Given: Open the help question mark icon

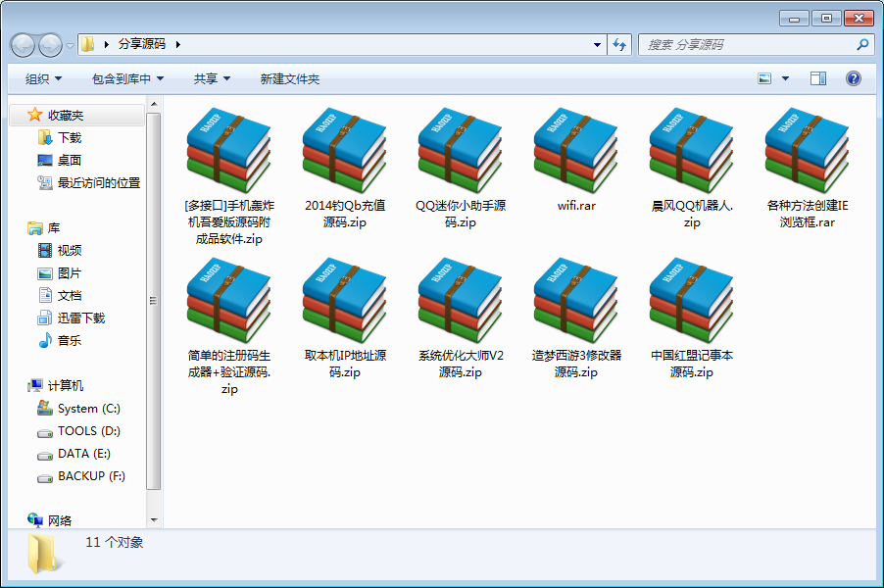Looking at the screenshot, I should tap(854, 78).
